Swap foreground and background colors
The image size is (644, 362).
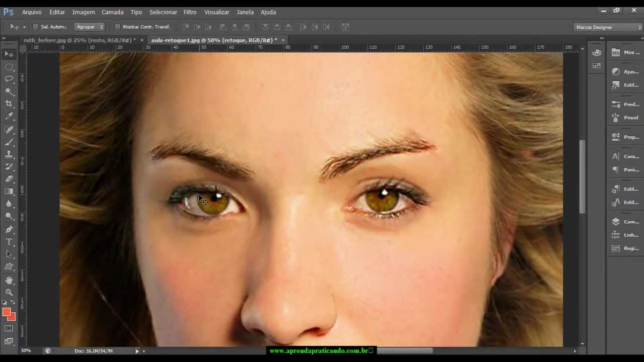pyautogui.click(x=13, y=302)
